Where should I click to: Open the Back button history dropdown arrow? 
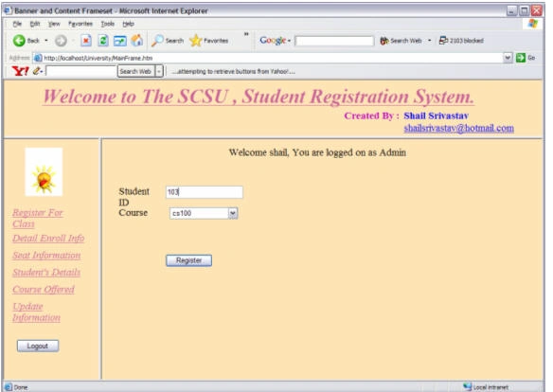coord(46,41)
